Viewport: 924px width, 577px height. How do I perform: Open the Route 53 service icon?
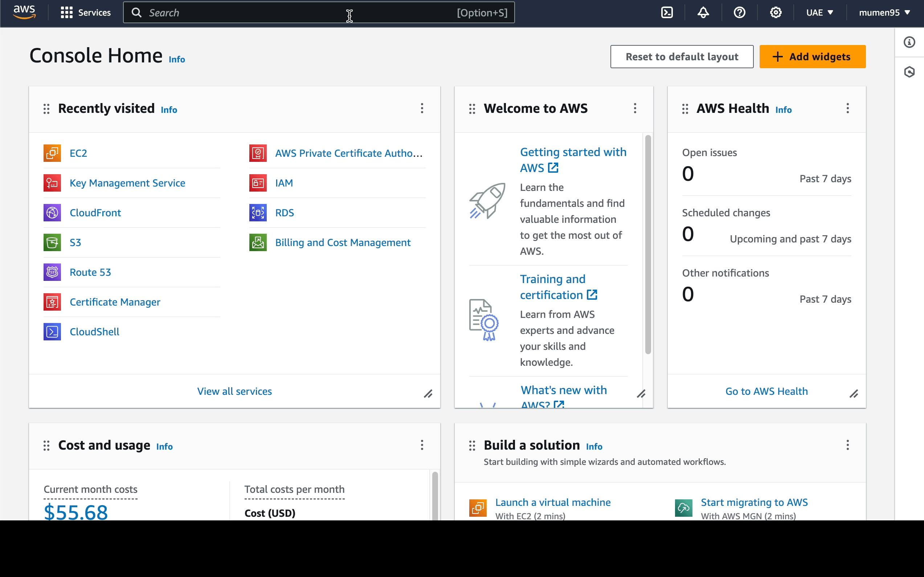[52, 272]
